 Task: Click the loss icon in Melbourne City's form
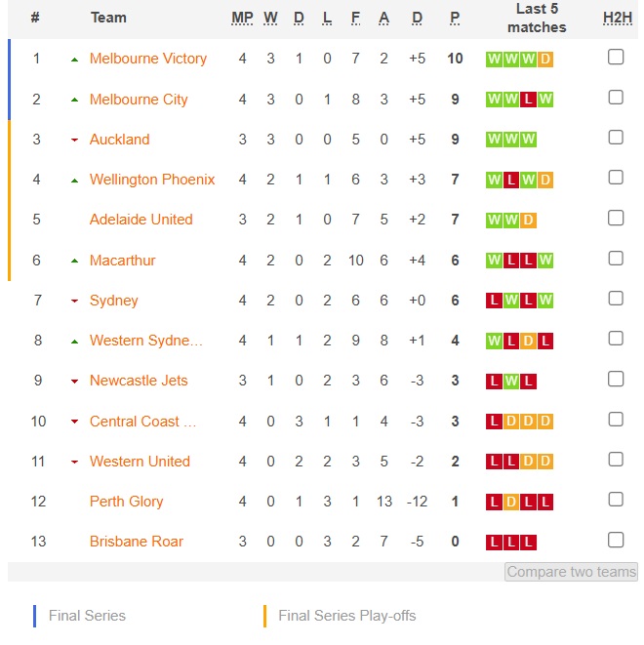pos(528,100)
